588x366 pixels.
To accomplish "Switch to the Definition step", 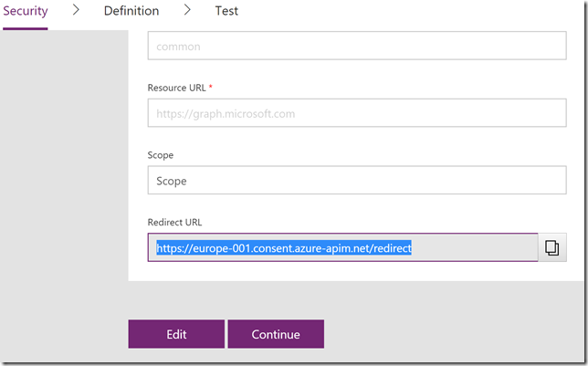I will click(131, 11).
